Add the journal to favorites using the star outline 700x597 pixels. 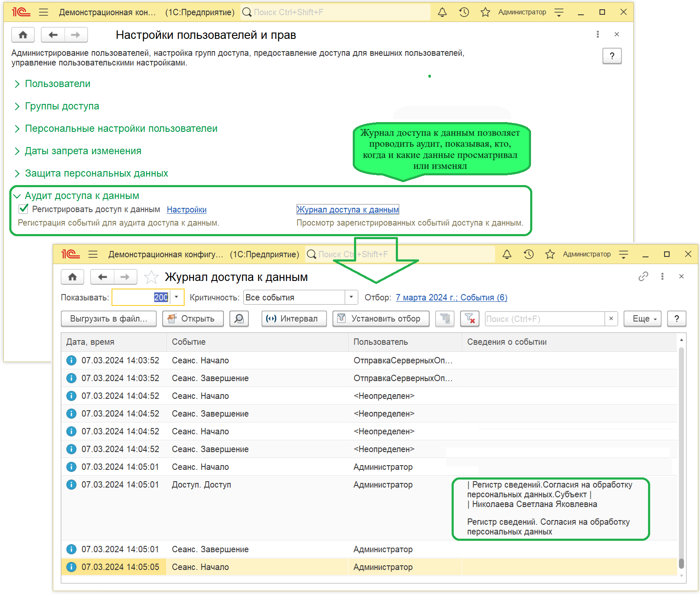(x=151, y=277)
